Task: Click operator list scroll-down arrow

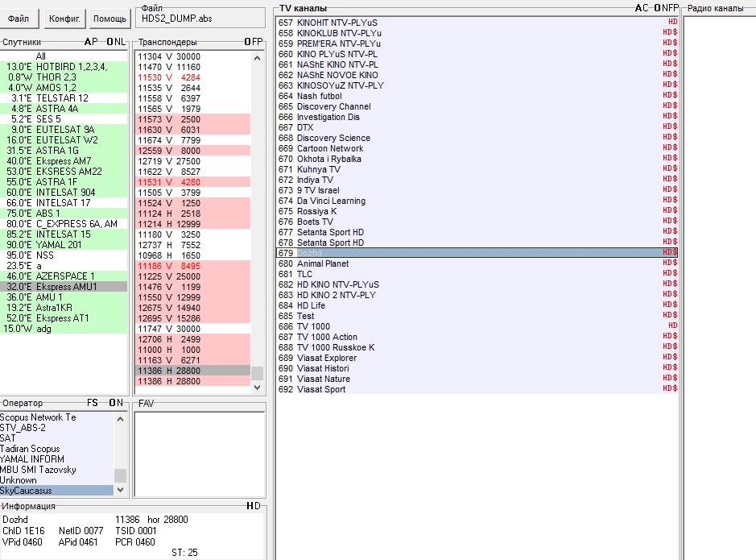Action: coord(120,490)
